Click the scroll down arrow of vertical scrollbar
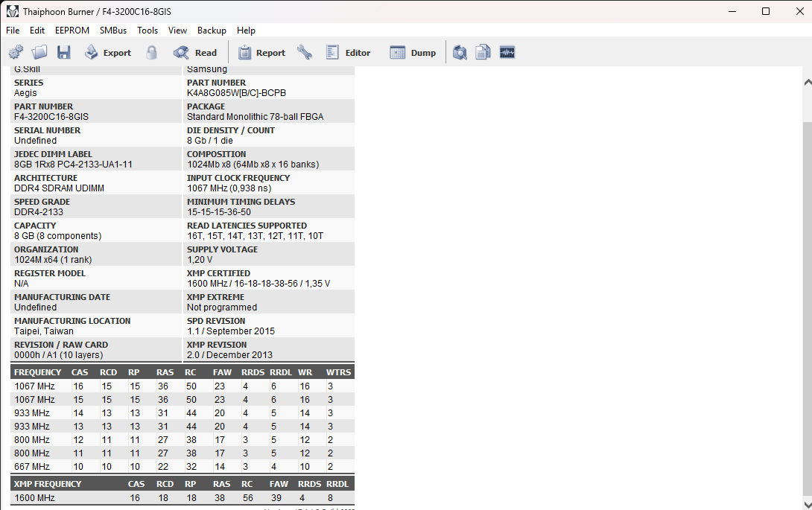Viewport: 812px width, 510px height. pyautogui.click(x=808, y=504)
